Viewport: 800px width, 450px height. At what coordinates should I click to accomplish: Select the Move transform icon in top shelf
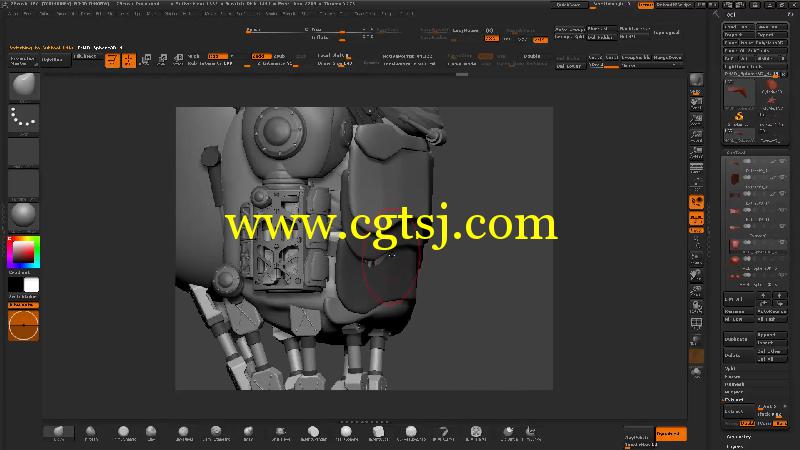145,60
